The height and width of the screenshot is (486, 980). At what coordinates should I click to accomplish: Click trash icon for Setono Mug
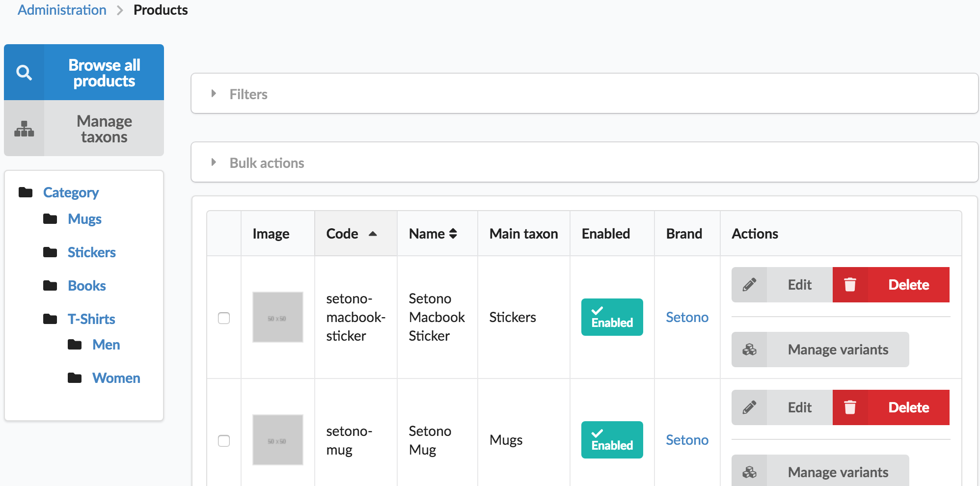click(850, 407)
